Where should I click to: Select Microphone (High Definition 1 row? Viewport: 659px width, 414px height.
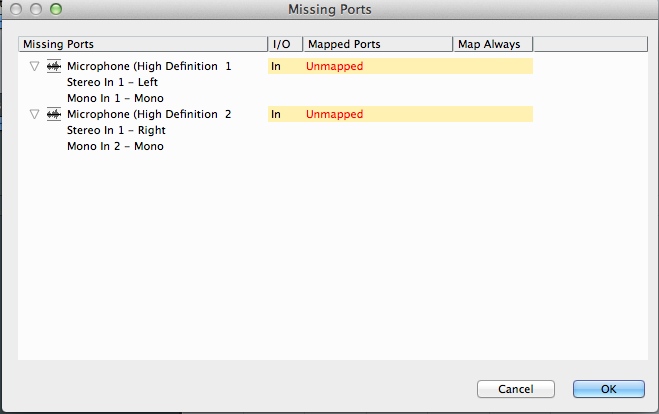(149, 66)
